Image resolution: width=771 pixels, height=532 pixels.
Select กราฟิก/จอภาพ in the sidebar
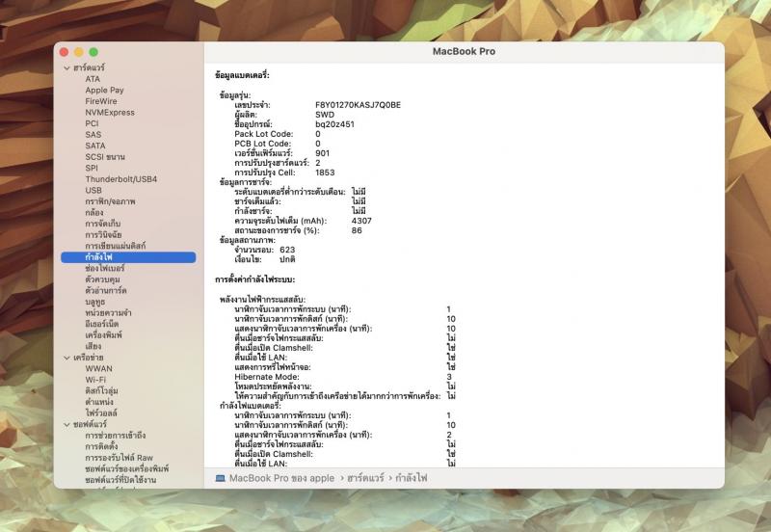[x=110, y=201]
